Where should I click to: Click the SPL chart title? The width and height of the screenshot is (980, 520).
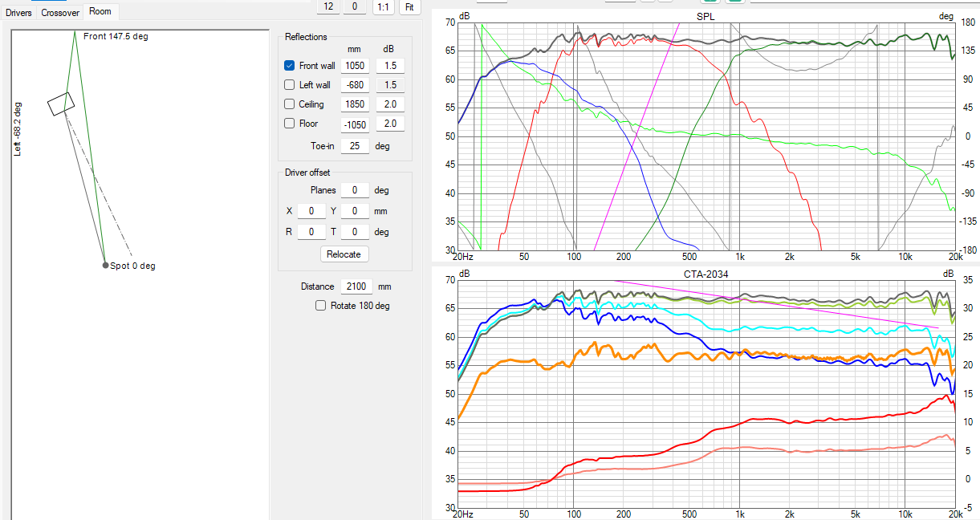707,16
